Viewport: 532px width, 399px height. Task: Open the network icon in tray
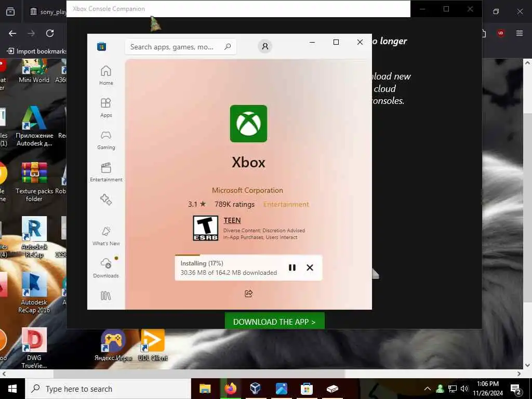(453, 389)
